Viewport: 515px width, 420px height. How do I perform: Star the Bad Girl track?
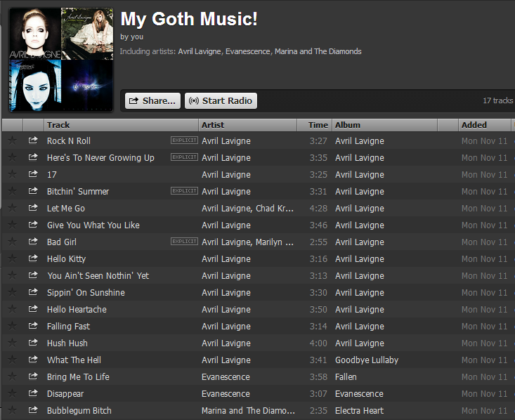point(13,242)
